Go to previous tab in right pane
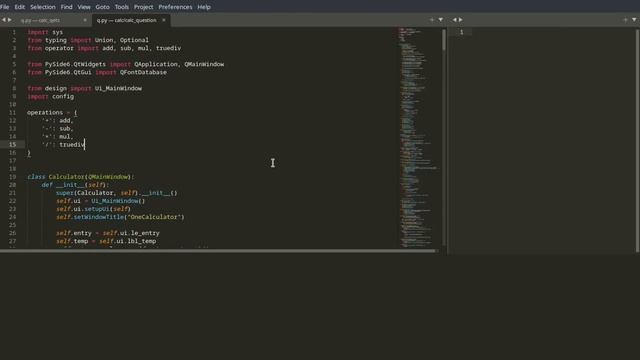Viewport: 640px width, 360px height. pyautogui.click(x=455, y=20)
